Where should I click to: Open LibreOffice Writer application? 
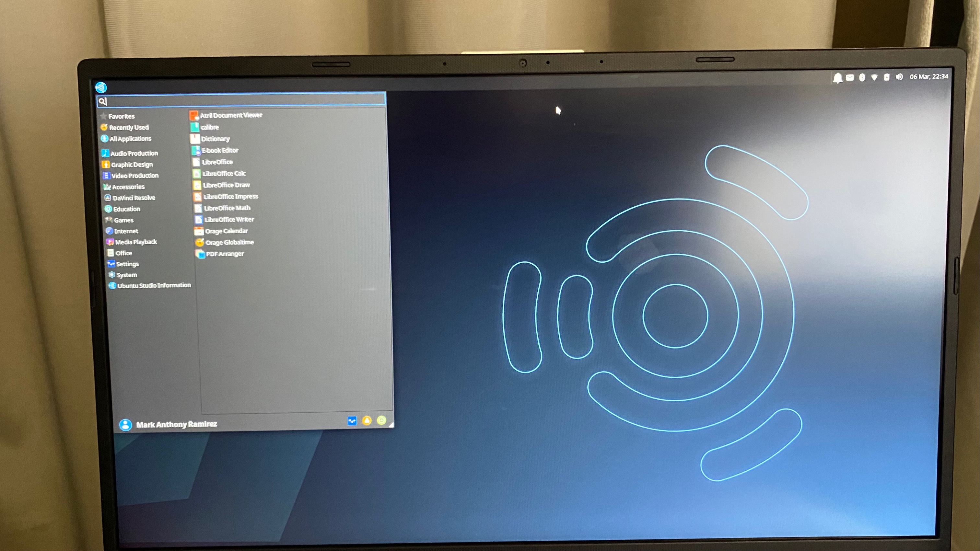click(228, 219)
